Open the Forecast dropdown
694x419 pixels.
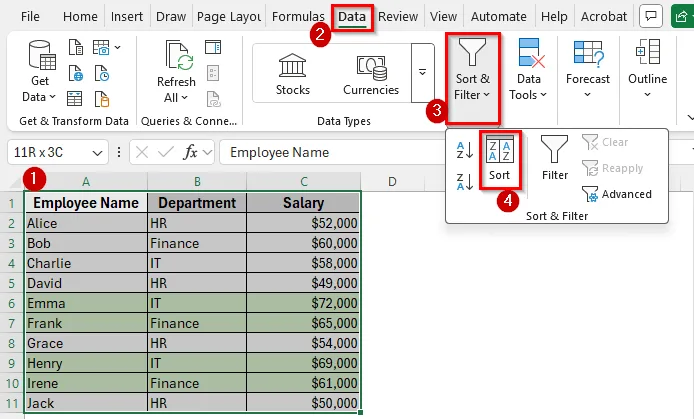(588, 71)
